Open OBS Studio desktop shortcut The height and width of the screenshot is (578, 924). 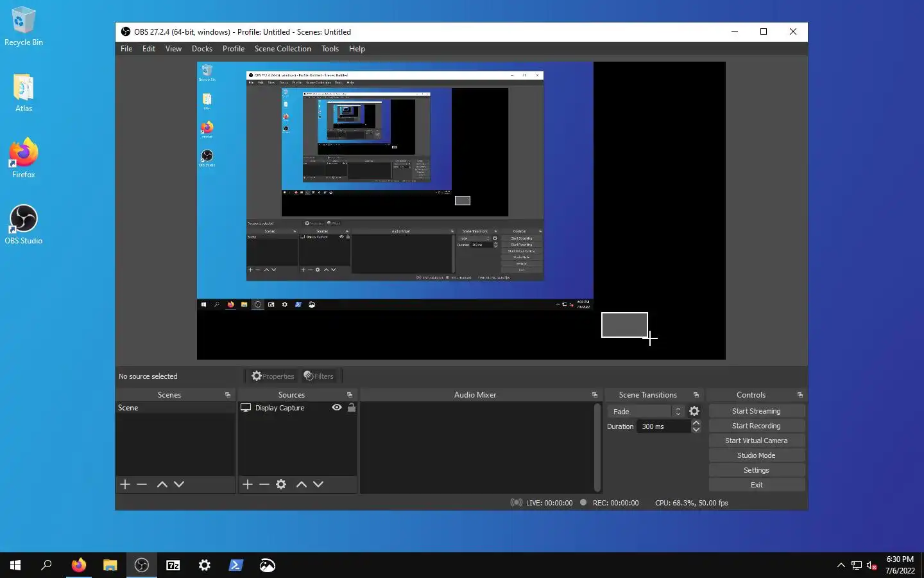[x=24, y=224]
